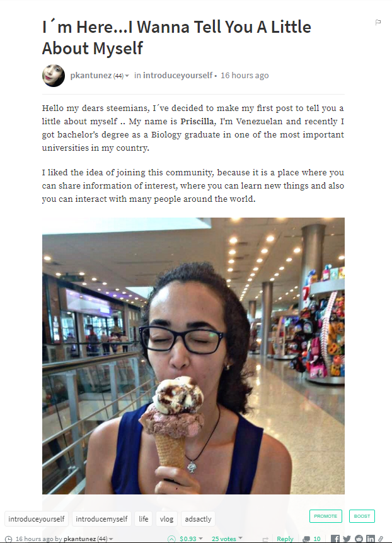Open the author's profile avatar
The image size is (392, 543).
tap(54, 76)
